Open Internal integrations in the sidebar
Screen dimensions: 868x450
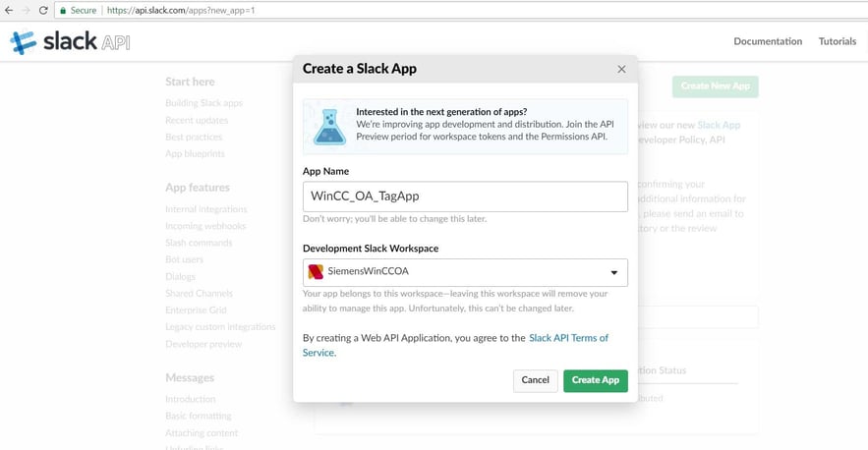(205, 209)
